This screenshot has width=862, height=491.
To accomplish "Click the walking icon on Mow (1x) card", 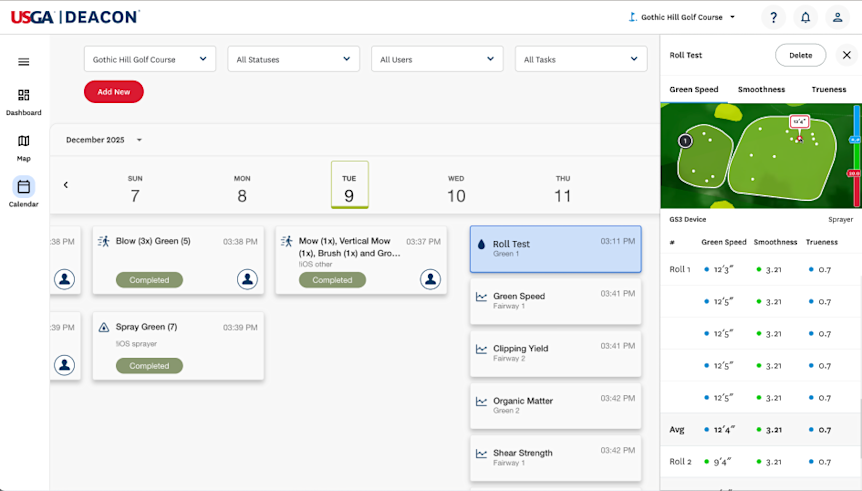I will (287, 241).
